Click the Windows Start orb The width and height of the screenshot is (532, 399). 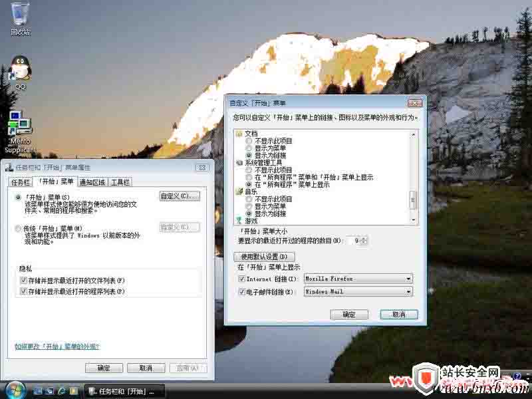[x=13, y=390]
